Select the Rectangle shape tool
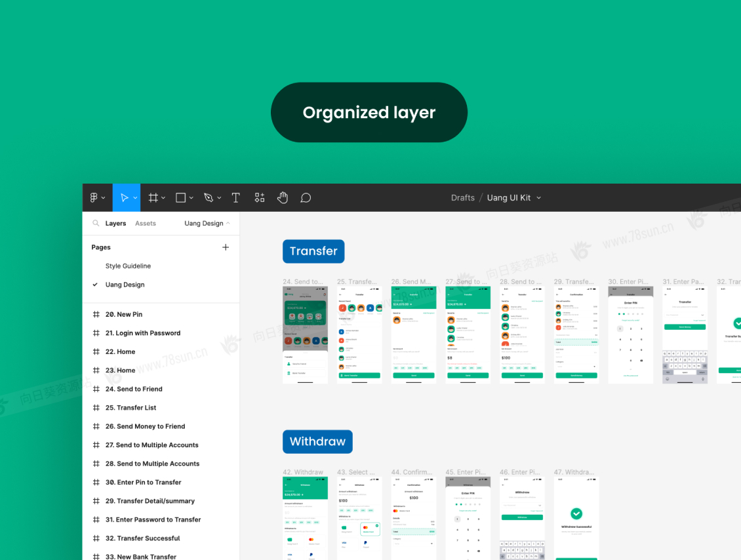This screenshot has height=560, width=741. point(181,197)
